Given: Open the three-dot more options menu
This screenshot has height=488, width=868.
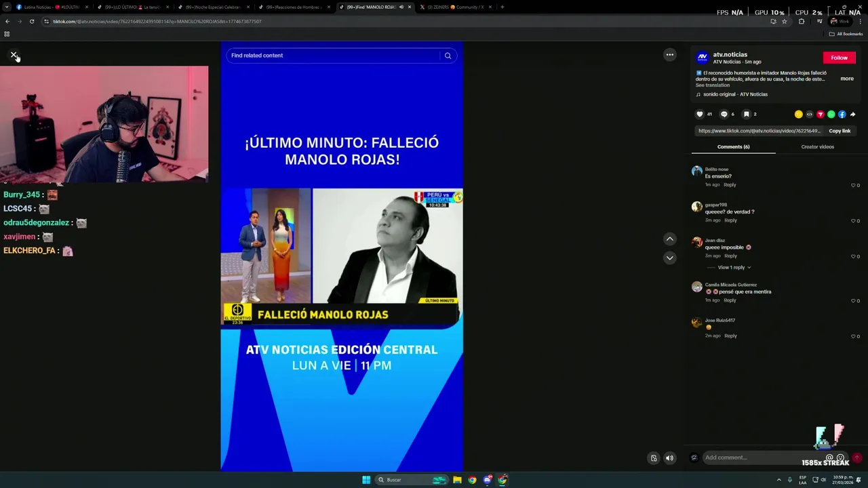Looking at the screenshot, I should [669, 55].
